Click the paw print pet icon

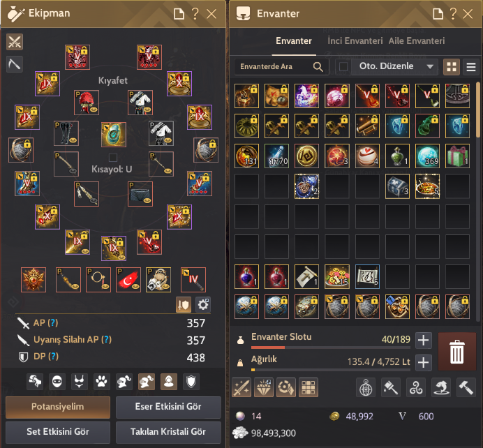(101, 382)
